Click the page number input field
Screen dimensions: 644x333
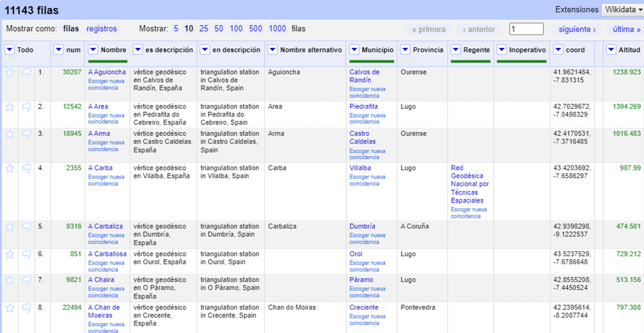[526, 29]
